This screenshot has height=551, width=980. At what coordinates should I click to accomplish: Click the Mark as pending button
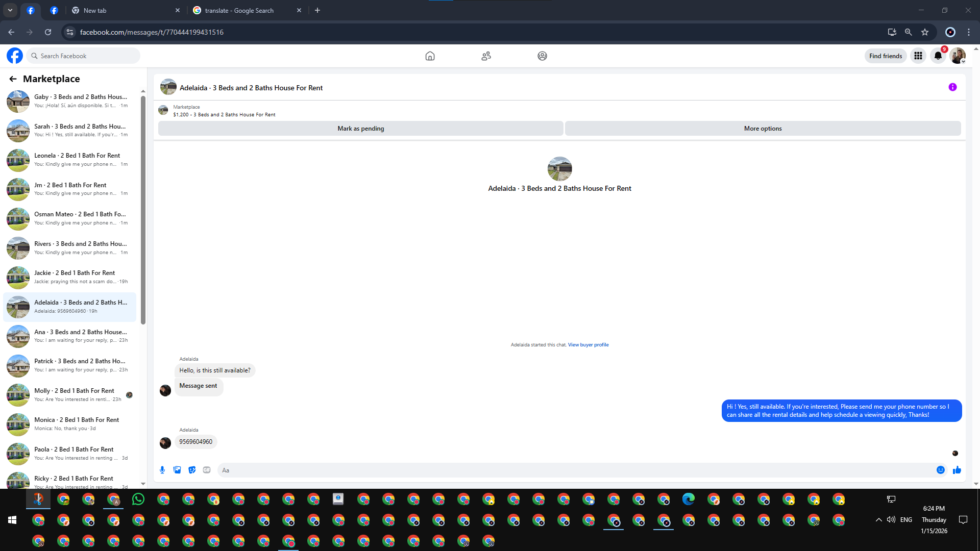pos(360,129)
